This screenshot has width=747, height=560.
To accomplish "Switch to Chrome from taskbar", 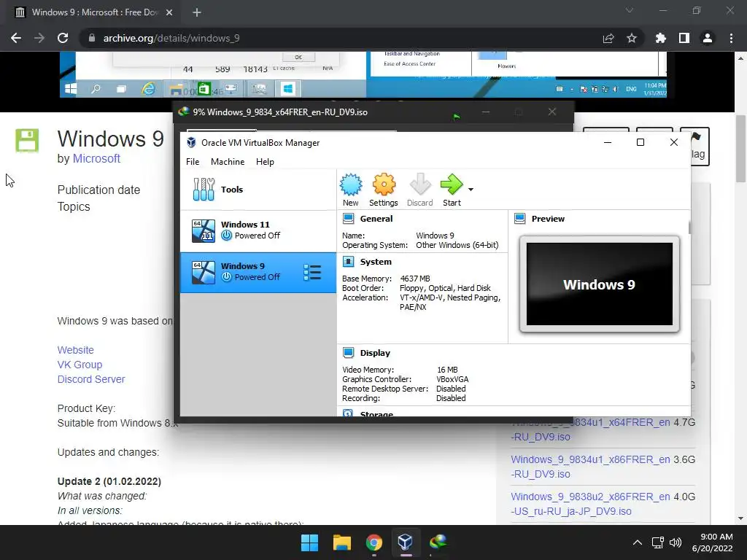I will (374, 542).
